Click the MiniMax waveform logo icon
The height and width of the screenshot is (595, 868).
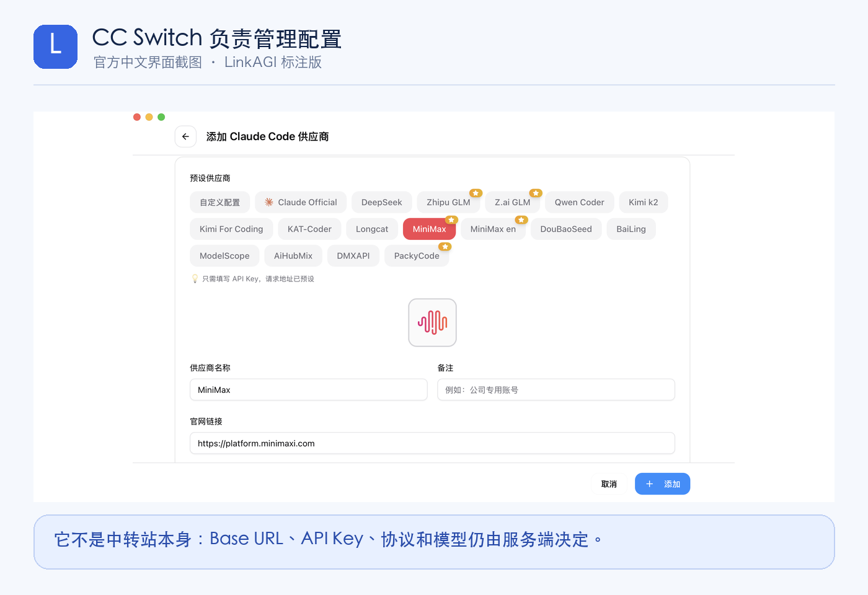[x=433, y=322]
